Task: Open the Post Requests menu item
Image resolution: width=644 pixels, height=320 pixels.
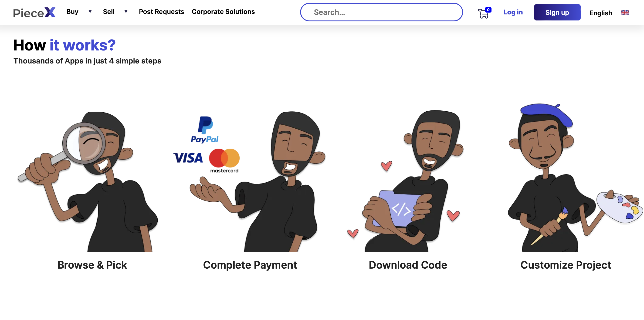Action: pos(161,12)
